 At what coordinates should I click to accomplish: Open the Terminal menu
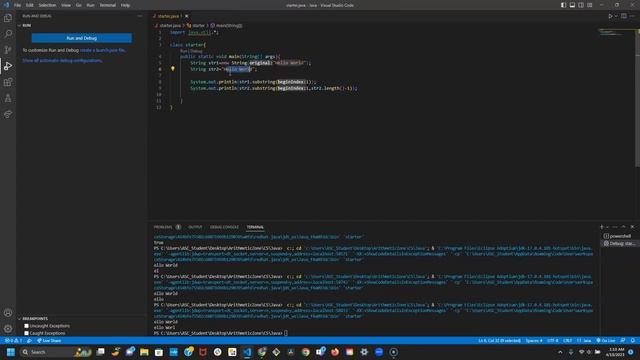[x=108, y=5]
